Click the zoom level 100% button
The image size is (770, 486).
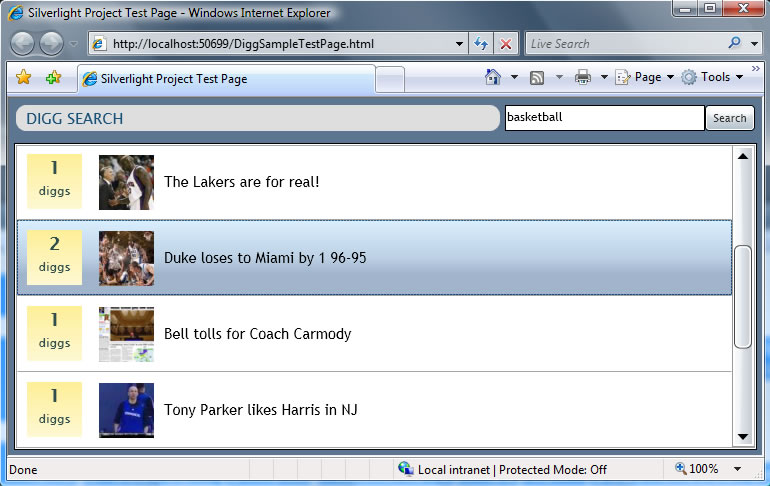point(696,469)
